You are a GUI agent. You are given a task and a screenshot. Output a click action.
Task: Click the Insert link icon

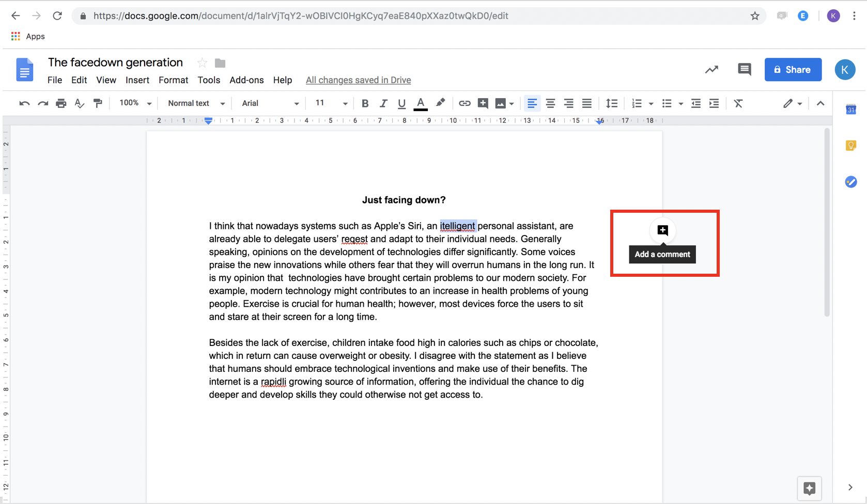465,103
